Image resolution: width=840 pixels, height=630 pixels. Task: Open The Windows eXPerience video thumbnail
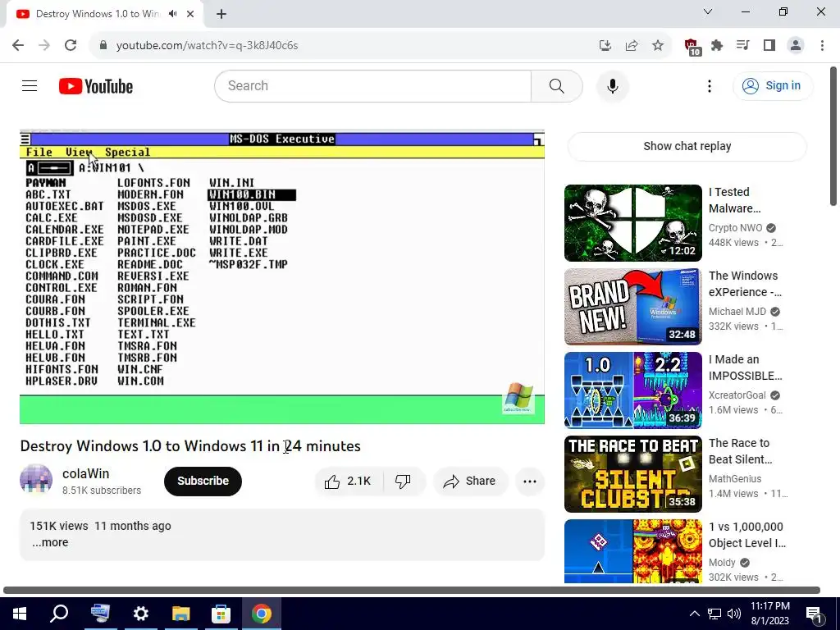click(632, 307)
